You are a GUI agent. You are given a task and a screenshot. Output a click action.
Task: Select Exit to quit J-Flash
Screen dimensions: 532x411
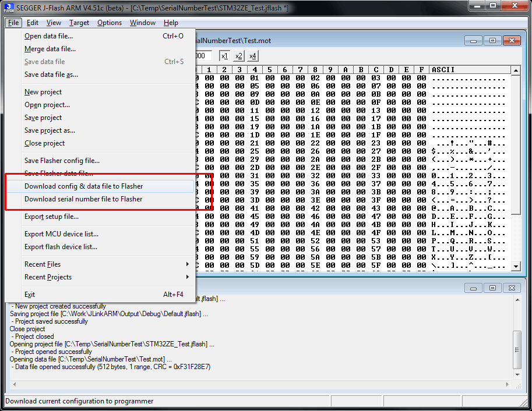[x=30, y=294]
